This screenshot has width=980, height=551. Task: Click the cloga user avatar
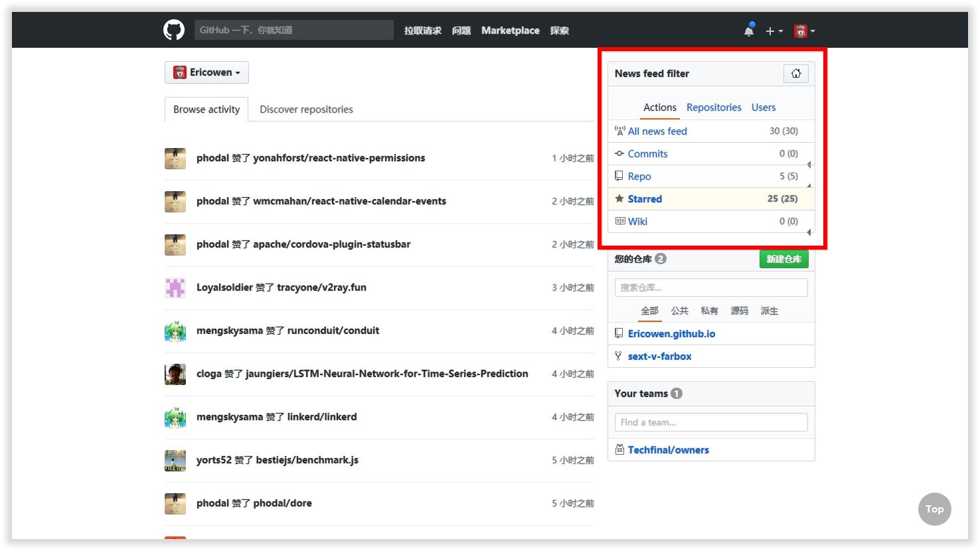pyautogui.click(x=175, y=374)
